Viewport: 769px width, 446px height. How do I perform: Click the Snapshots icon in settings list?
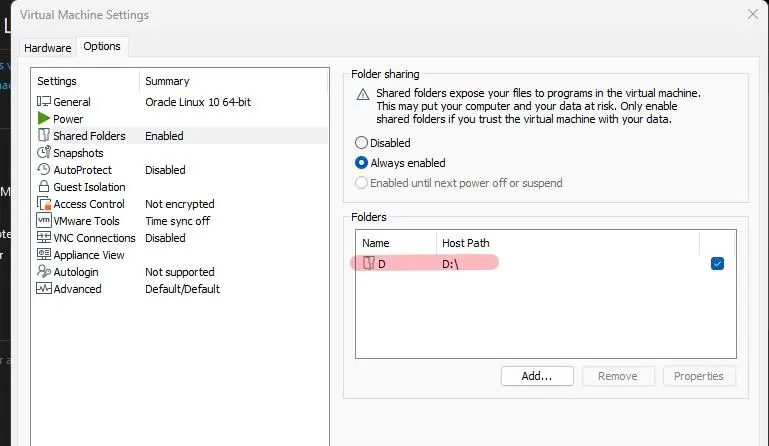point(44,153)
